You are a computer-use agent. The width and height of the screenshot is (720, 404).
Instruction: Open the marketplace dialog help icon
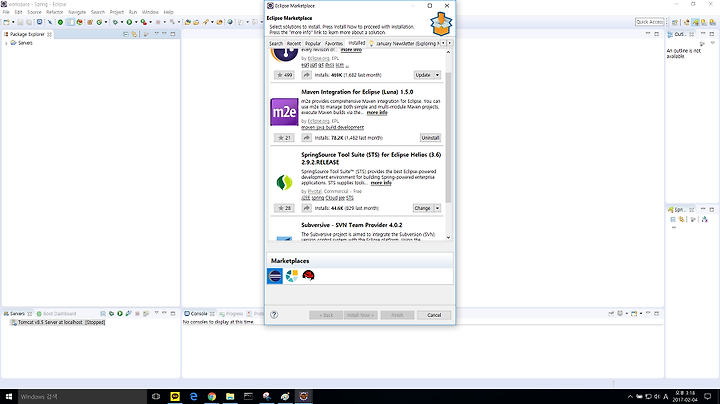coord(274,314)
